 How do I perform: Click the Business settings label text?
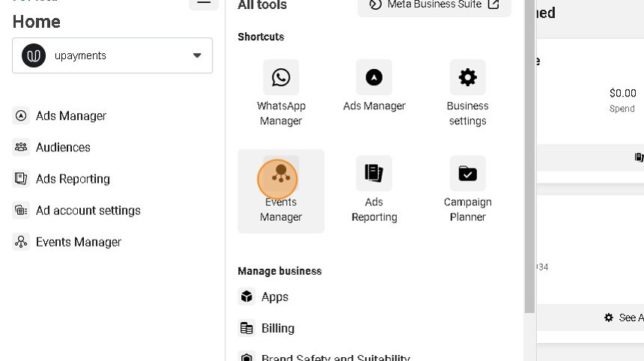tap(468, 113)
